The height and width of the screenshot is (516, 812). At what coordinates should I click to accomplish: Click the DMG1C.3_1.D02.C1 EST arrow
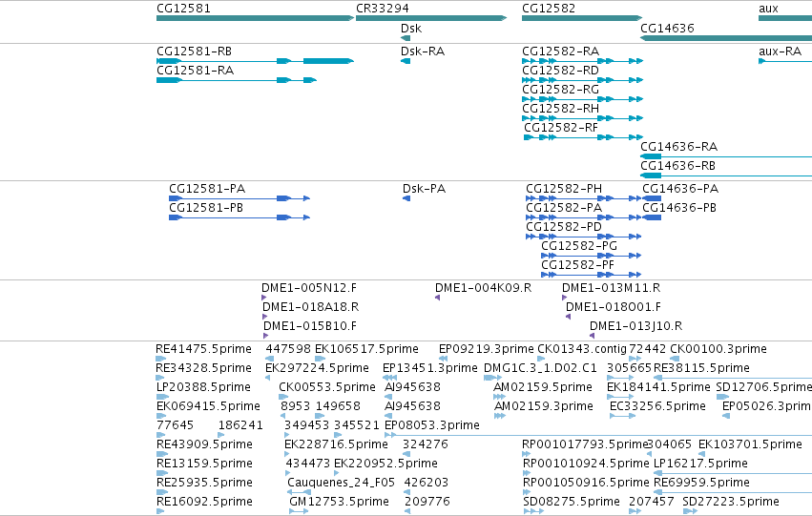tap(493, 378)
